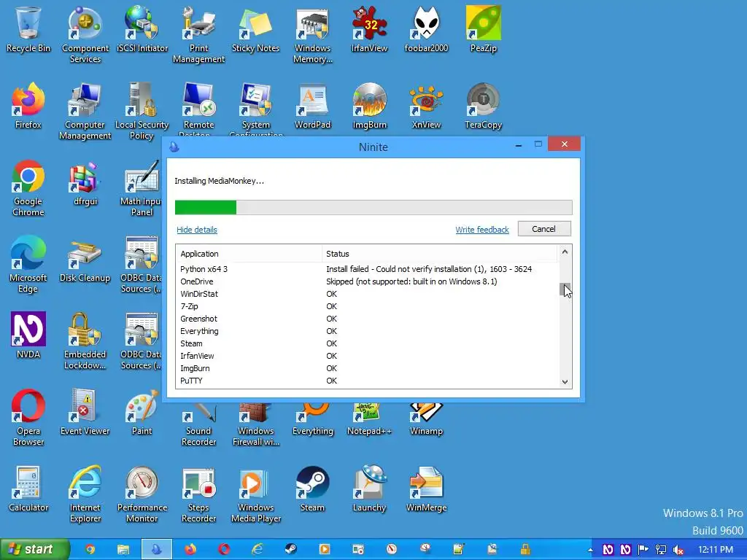The height and width of the screenshot is (560, 747).
Task: Select the Windows Memory Diagnostic shortcut
Action: pos(312,34)
